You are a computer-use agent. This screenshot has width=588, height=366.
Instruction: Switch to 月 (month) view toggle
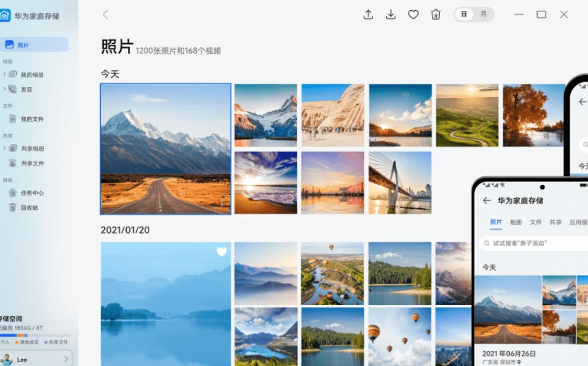(x=484, y=14)
